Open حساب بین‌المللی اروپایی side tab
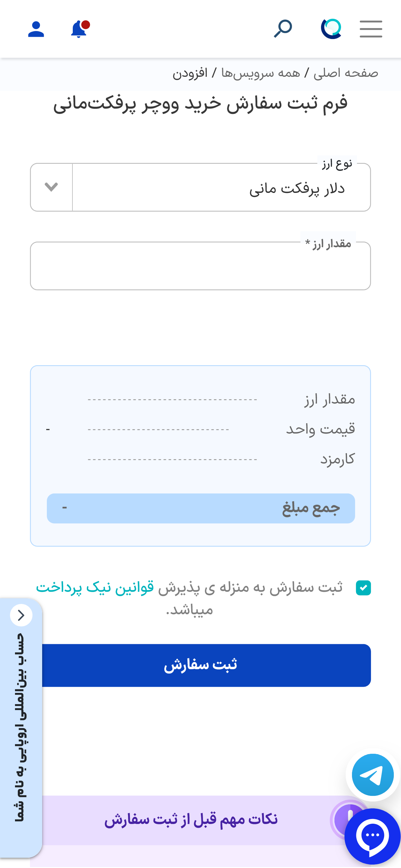The width and height of the screenshot is (401, 868). click(x=20, y=727)
